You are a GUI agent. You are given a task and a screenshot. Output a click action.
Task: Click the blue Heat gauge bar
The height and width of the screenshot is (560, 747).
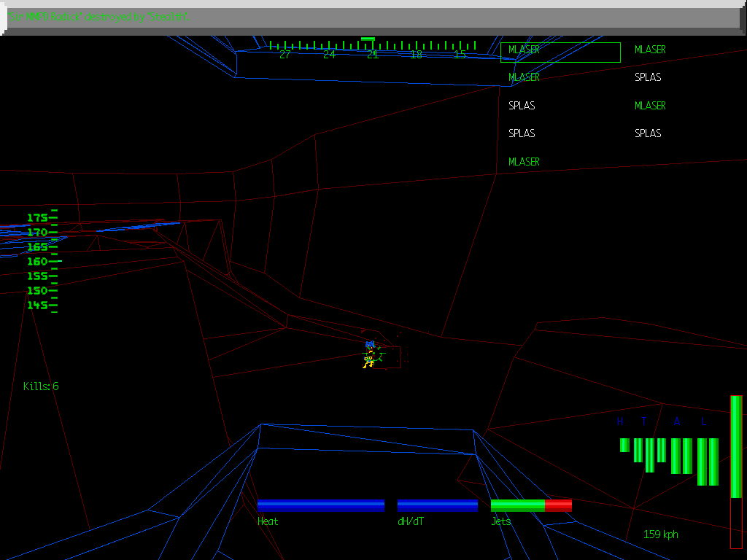point(321,505)
